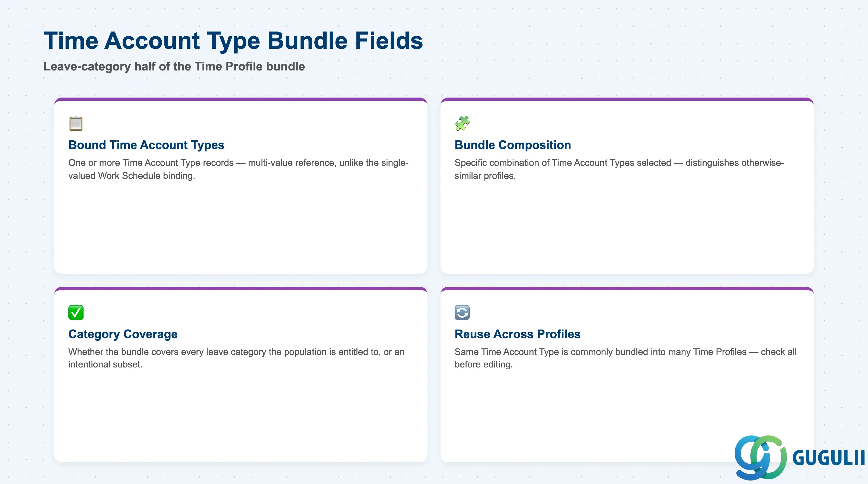Click the description starting Same Time Account Type is commonly bundled

[x=626, y=358]
